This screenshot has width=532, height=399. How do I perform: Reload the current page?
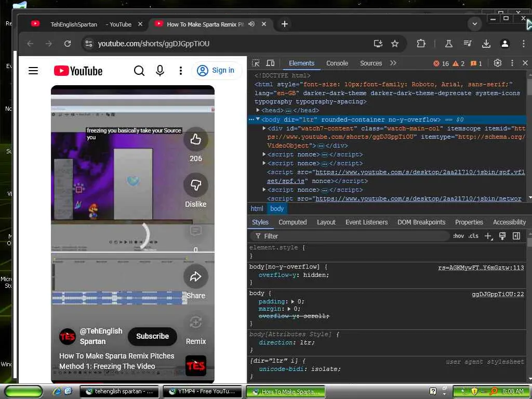(x=68, y=44)
